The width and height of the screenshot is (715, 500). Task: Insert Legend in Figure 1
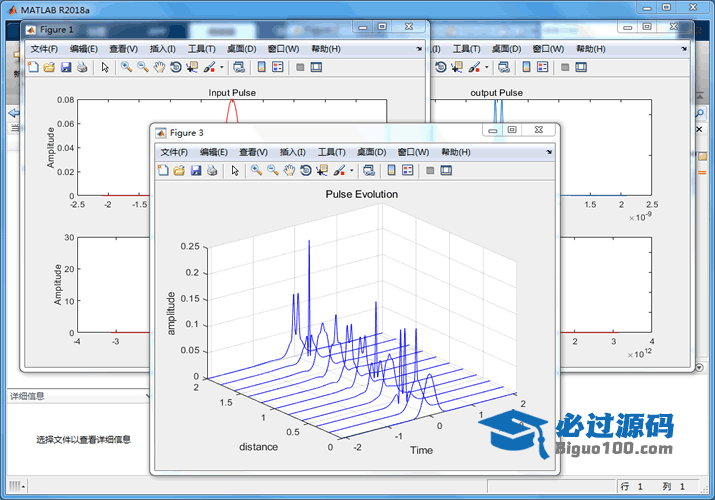(x=278, y=67)
